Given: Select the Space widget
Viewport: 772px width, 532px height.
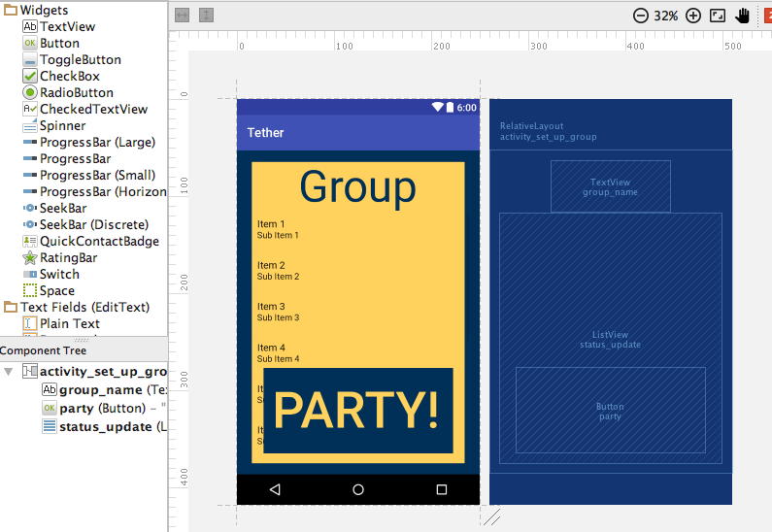Looking at the screenshot, I should [x=49, y=290].
